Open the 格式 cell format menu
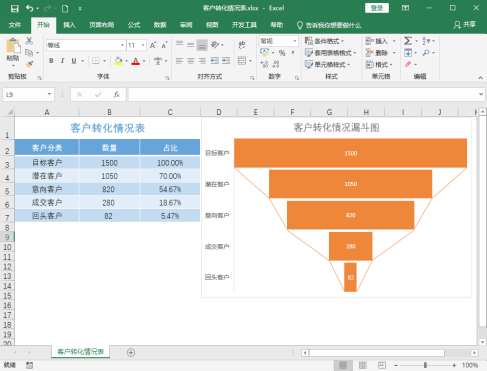The width and height of the screenshot is (487, 371). coord(379,64)
